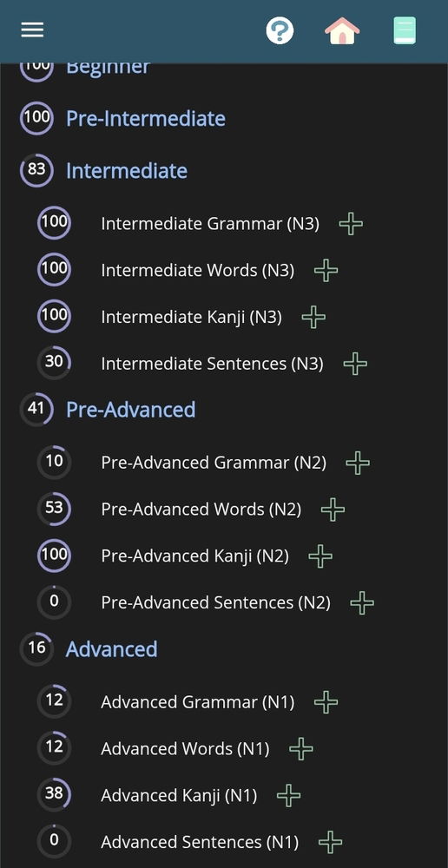This screenshot has width=448, height=868.
Task: Collapse the Intermediate section heading
Action: 127,170
